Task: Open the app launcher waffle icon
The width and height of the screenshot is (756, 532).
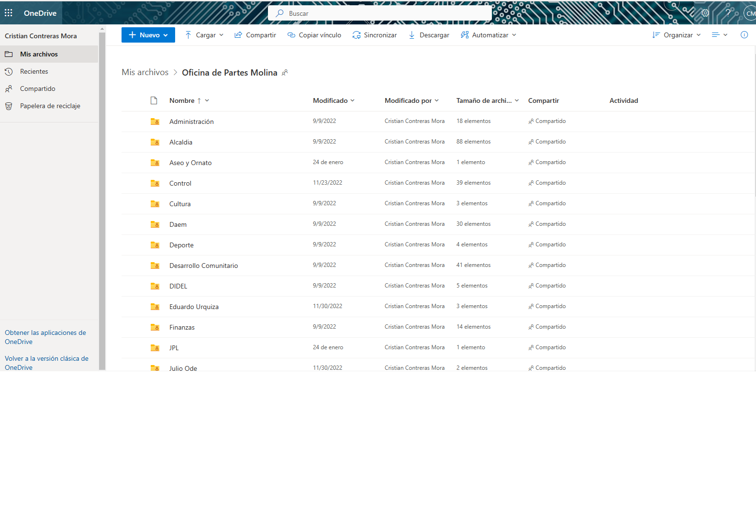Action: (9, 13)
